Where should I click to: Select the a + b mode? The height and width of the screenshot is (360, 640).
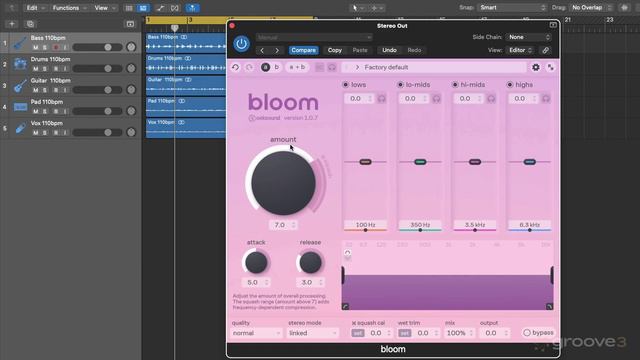[297, 67]
